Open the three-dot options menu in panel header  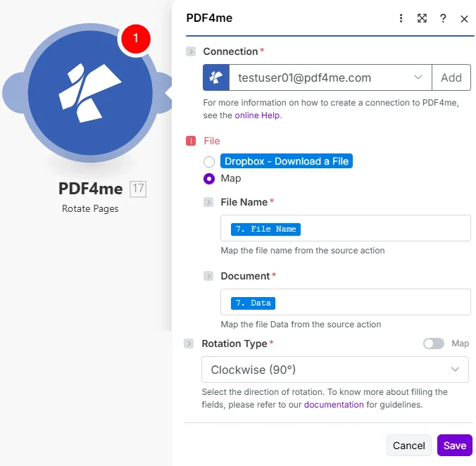(x=401, y=18)
